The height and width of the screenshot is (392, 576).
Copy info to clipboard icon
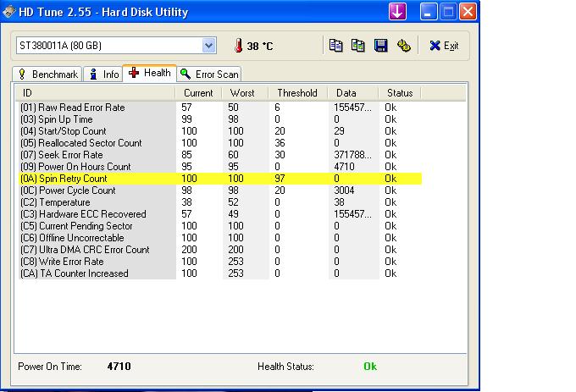point(335,46)
